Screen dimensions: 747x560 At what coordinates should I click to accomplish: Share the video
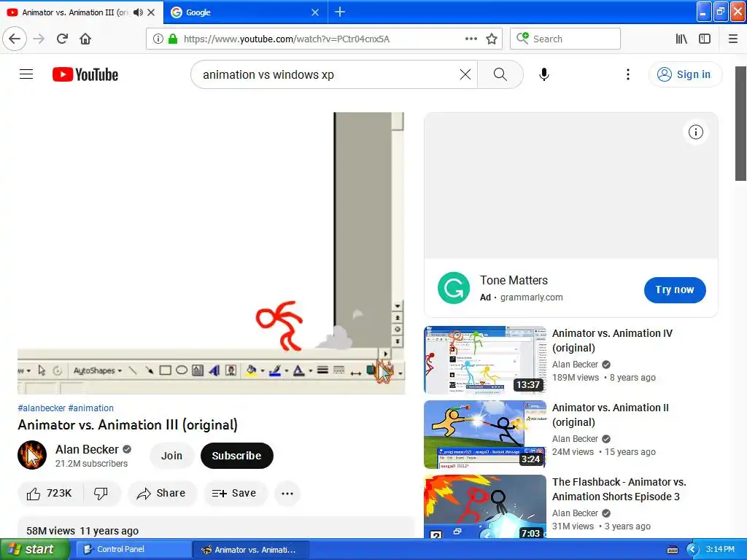161,494
